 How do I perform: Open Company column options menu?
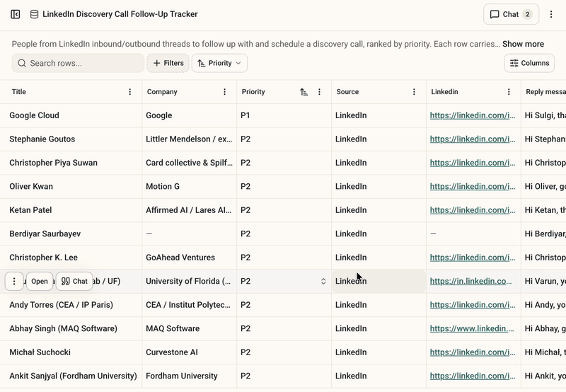click(x=224, y=92)
